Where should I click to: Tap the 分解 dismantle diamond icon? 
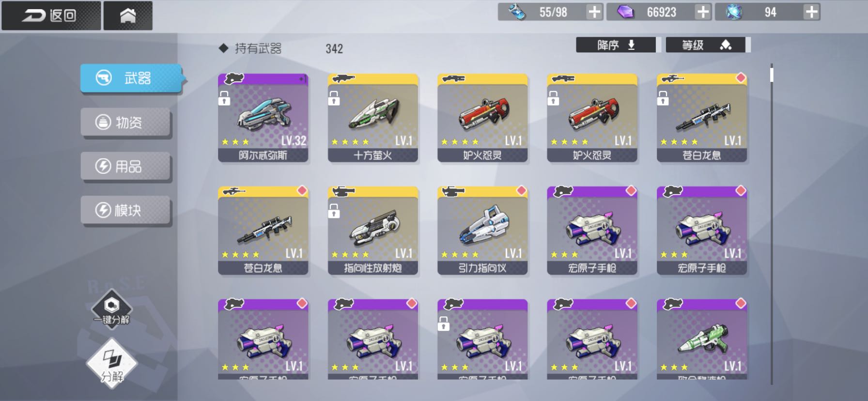pos(112,364)
